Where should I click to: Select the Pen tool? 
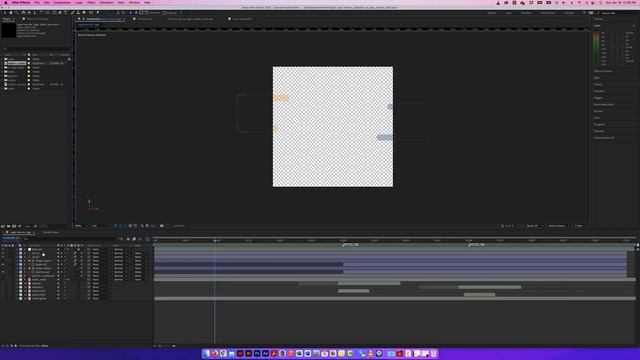coord(60,13)
